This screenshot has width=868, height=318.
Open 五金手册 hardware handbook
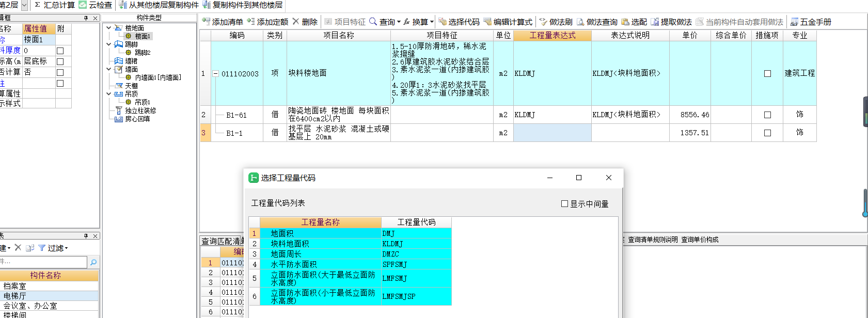coord(811,22)
